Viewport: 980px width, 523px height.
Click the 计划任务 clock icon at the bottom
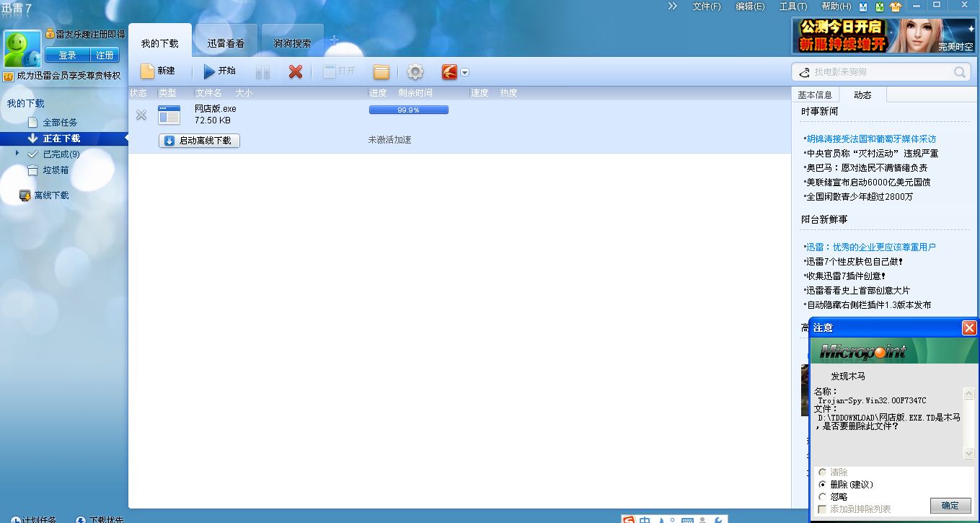pos(15,519)
